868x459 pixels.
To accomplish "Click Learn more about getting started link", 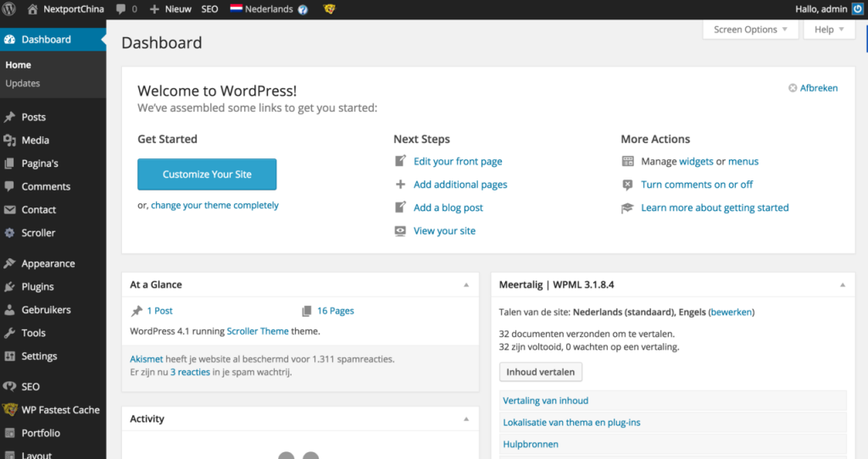I will coord(715,208).
